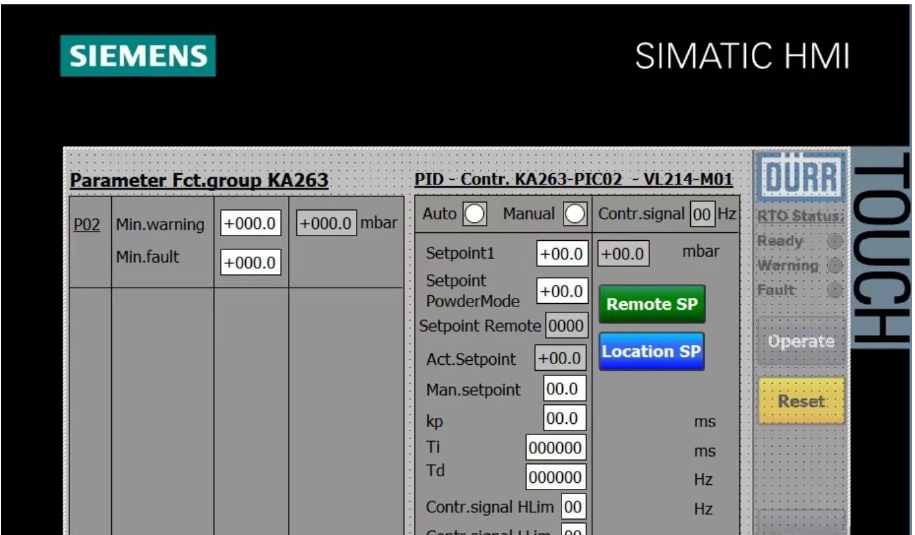
Task: Click the grey mbar actual value field of P02
Action: (326, 223)
